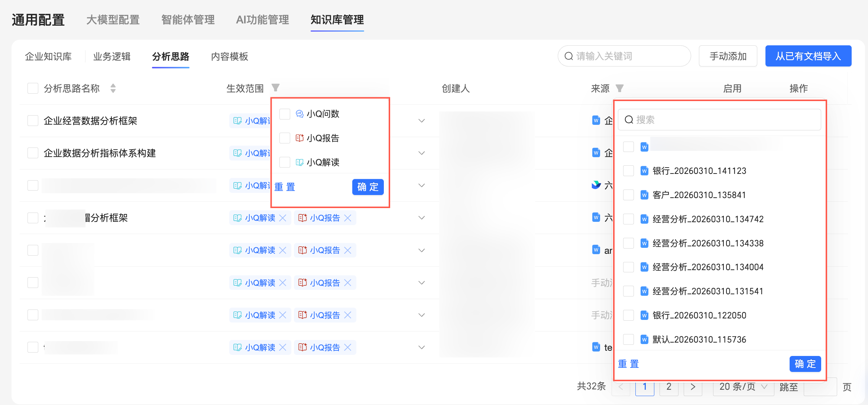Remove 小Q解读 tag in 分析框架 row
This screenshot has width=868, height=405.
point(283,218)
